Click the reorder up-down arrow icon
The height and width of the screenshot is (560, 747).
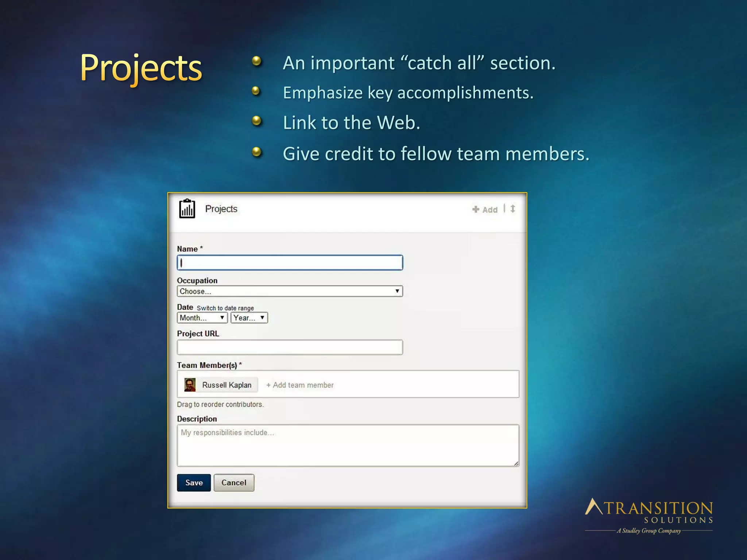pos(513,209)
